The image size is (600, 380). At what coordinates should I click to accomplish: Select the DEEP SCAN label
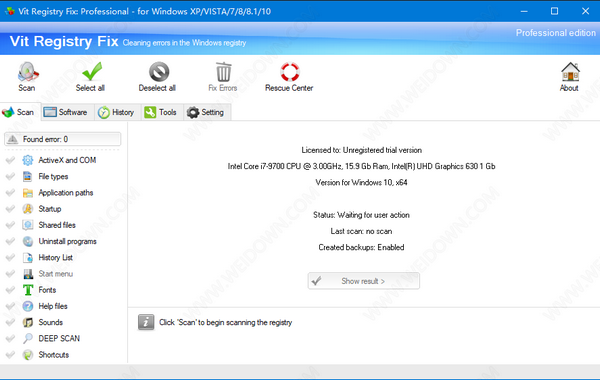click(x=59, y=339)
